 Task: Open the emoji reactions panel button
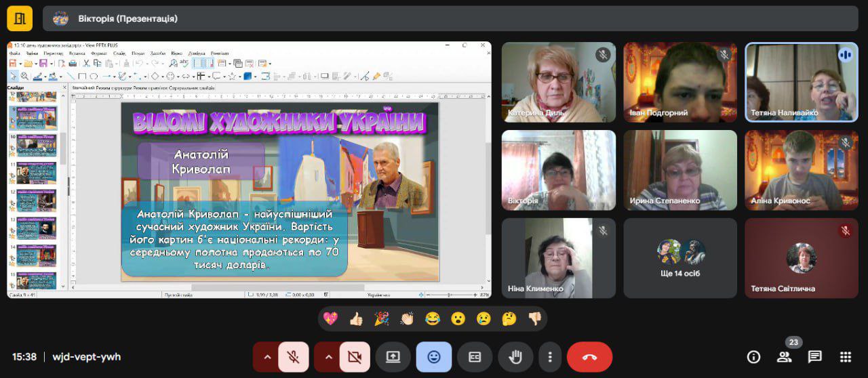(434, 357)
